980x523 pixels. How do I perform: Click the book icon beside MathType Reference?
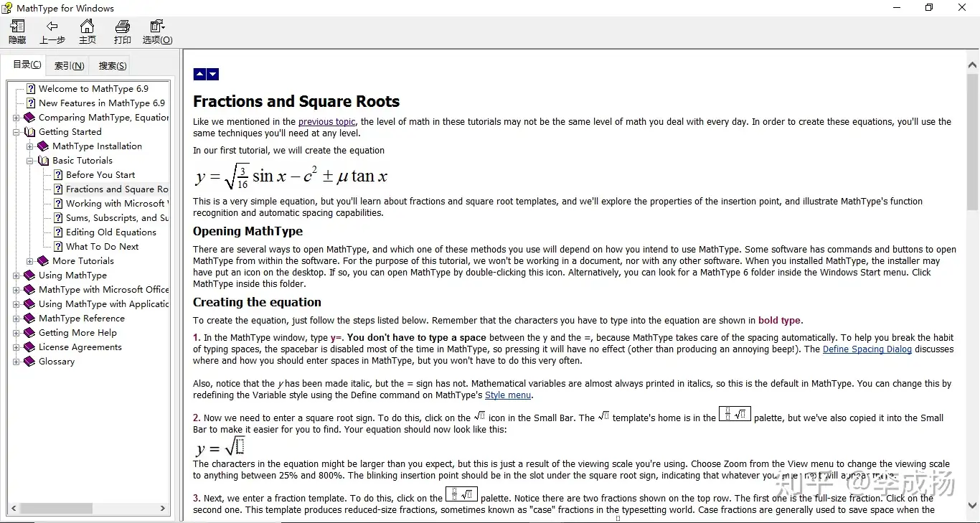click(29, 319)
